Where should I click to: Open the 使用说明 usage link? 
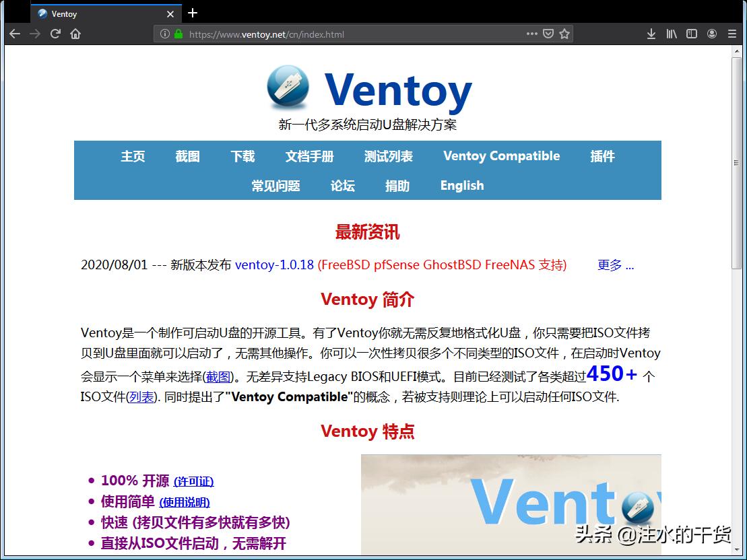185,502
